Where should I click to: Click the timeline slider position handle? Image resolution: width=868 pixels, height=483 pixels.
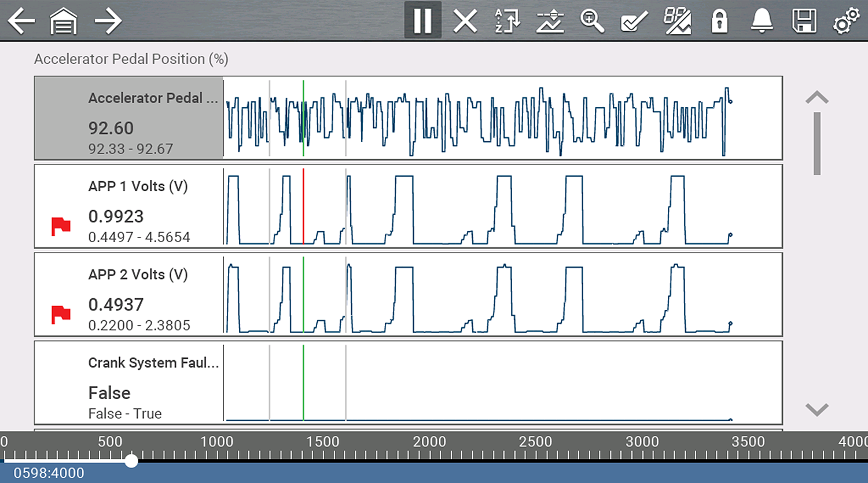pyautogui.click(x=132, y=460)
